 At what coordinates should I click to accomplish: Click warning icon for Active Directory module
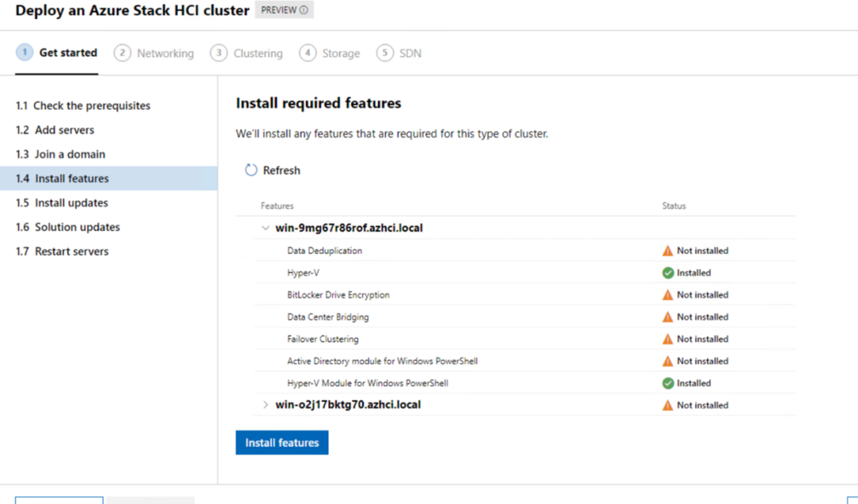tap(667, 361)
